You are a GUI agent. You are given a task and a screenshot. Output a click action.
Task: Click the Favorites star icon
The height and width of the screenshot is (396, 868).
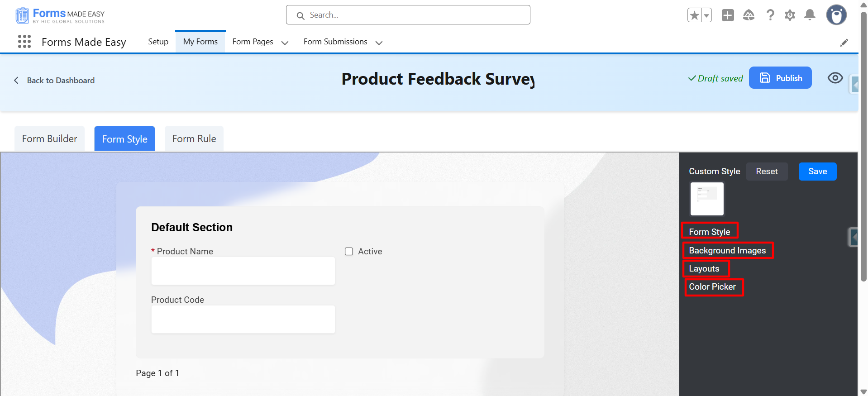coord(694,15)
